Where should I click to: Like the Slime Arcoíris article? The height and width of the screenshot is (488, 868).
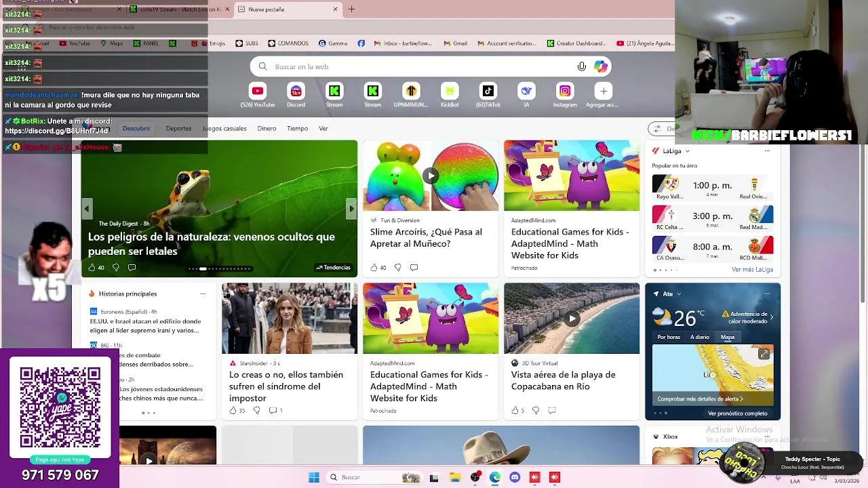pos(374,268)
